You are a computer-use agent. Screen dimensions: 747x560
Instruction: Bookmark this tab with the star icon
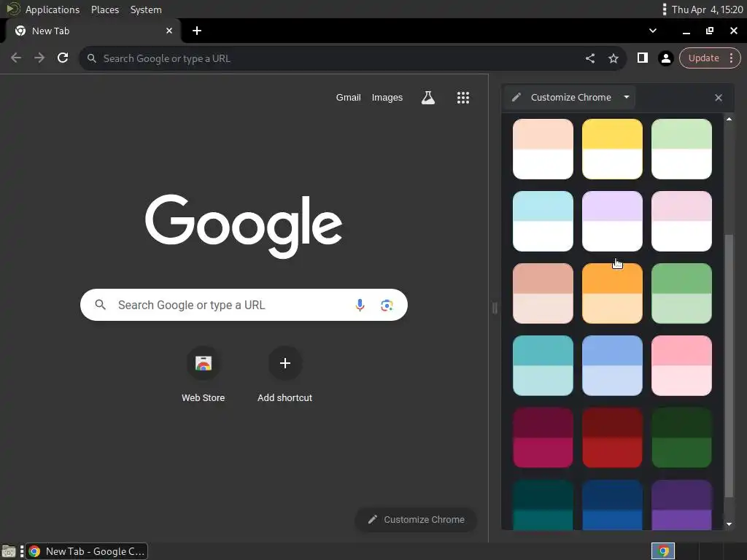tap(613, 58)
